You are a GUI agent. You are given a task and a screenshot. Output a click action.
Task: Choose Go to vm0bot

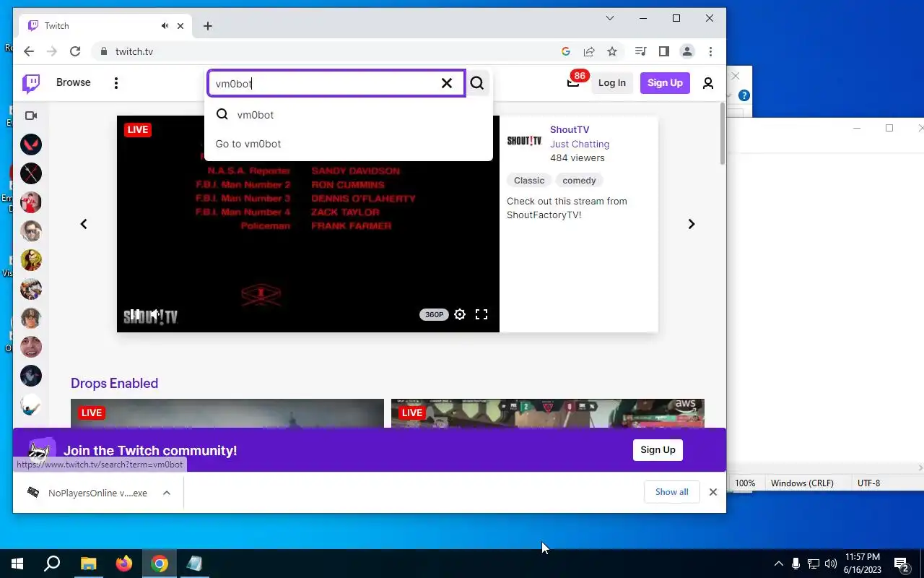(349, 144)
